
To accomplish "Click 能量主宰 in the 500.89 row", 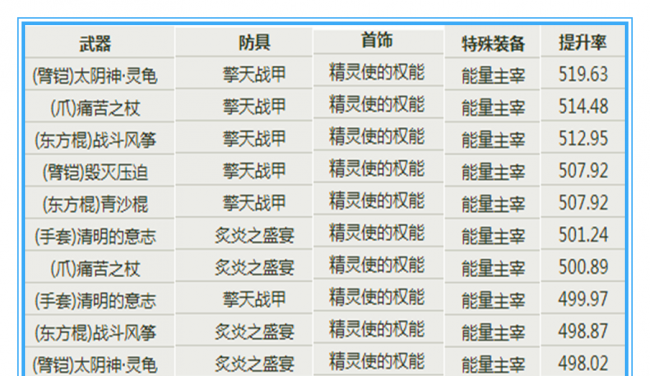I will click(493, 269).
